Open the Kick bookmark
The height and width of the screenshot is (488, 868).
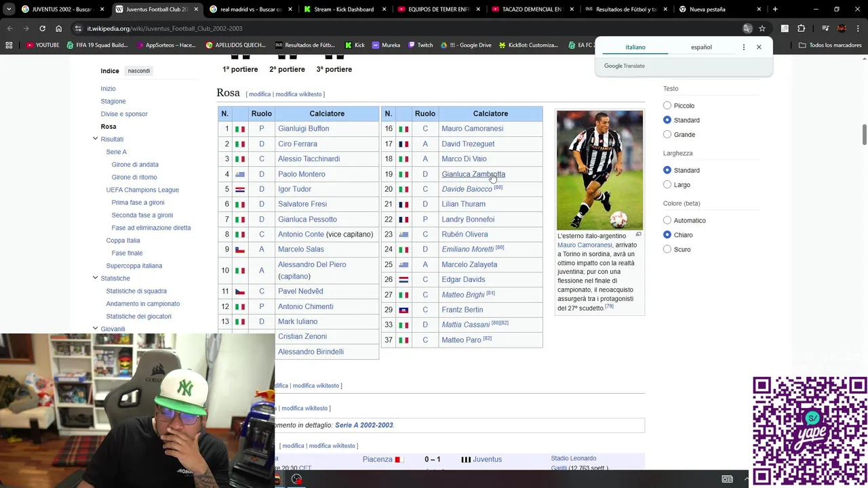click(x=355, y=45)
